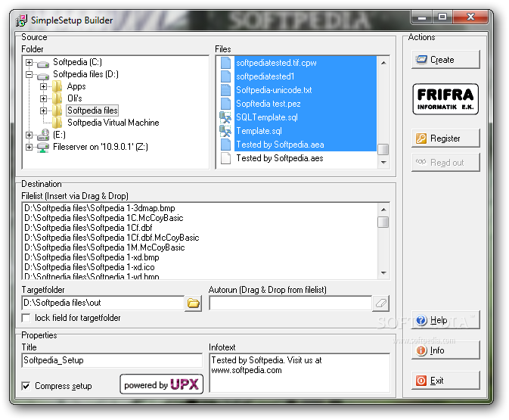
Task: Click the Softpedia files (D:) drive icon
Action: coord(42,76)
